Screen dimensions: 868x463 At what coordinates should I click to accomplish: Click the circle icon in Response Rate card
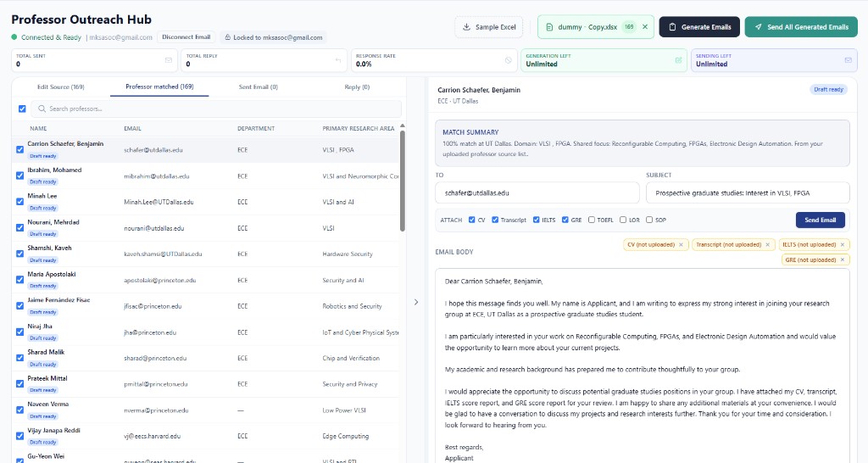(x=509, y=60)
